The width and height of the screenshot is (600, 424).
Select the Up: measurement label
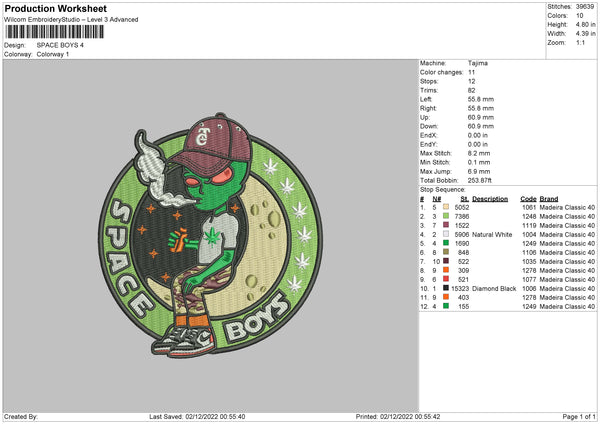(x=424, y=117)
